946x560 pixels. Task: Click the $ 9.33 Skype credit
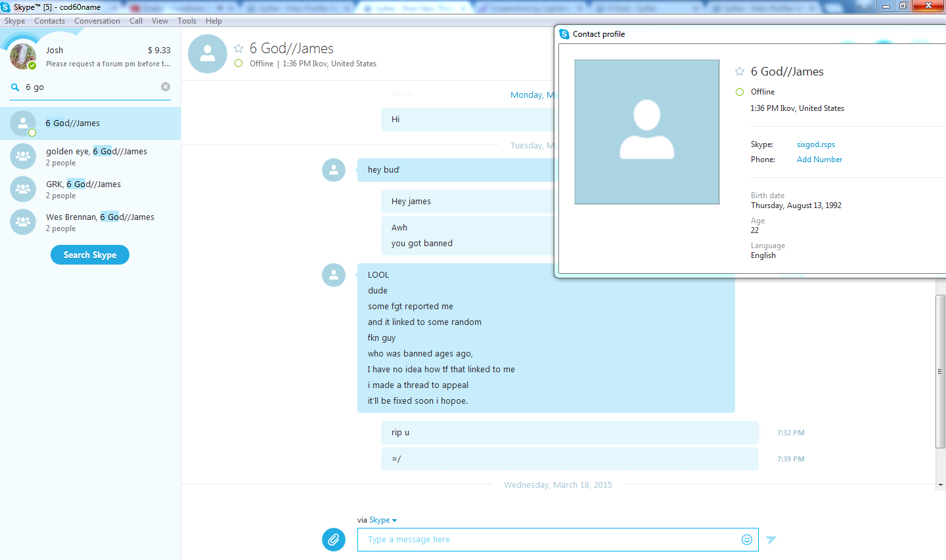(x=159, y=50)
